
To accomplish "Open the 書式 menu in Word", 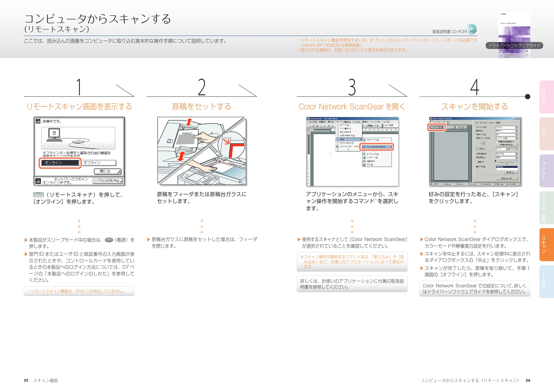I will [x=347, y=122].
